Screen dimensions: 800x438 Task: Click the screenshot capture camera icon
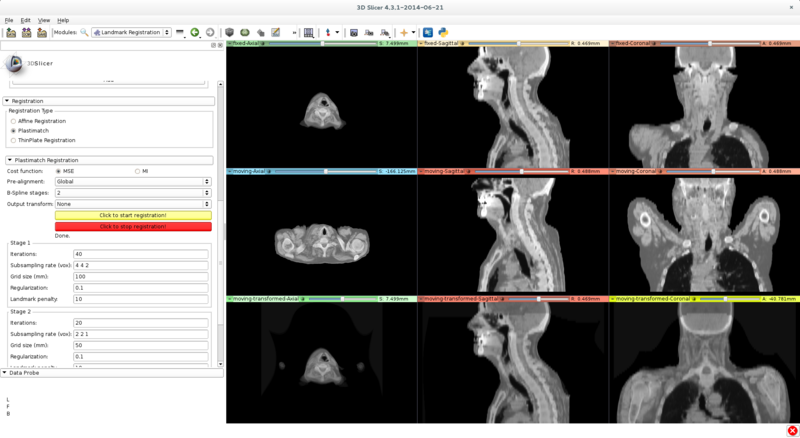[354, 33]
